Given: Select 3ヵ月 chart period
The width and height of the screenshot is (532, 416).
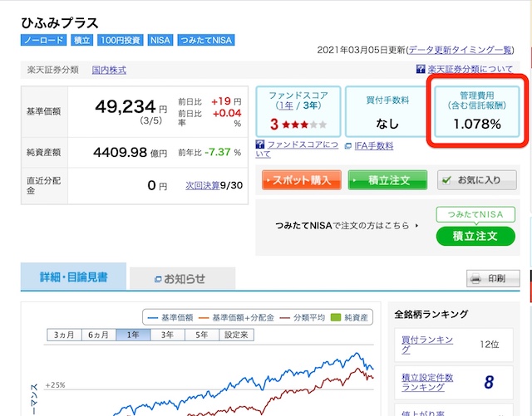Looking at the screenshot, I should [x=65, y=335].
